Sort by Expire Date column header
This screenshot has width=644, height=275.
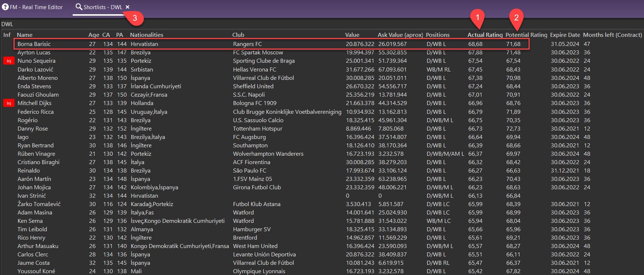(565, 35)
